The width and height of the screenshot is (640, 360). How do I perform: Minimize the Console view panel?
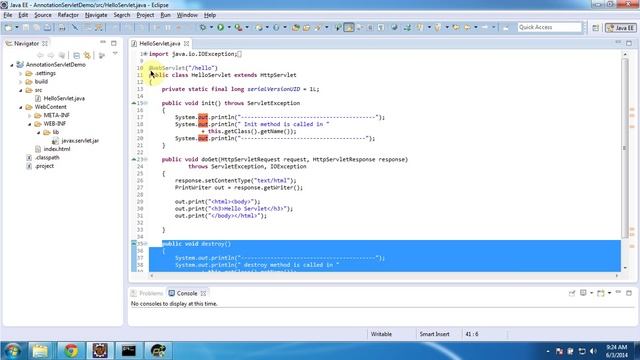tap(618, 292)
